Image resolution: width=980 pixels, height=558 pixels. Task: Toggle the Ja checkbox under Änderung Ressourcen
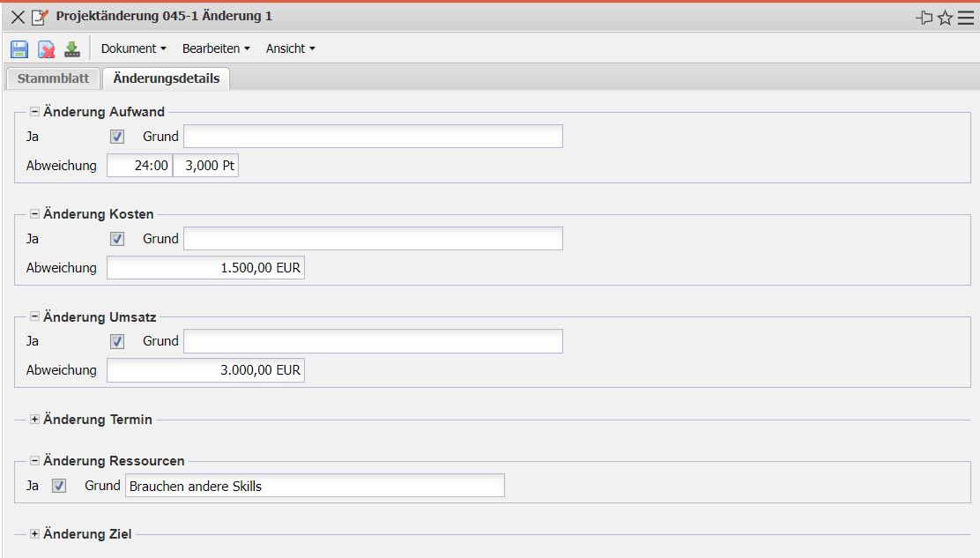point(59,486)
